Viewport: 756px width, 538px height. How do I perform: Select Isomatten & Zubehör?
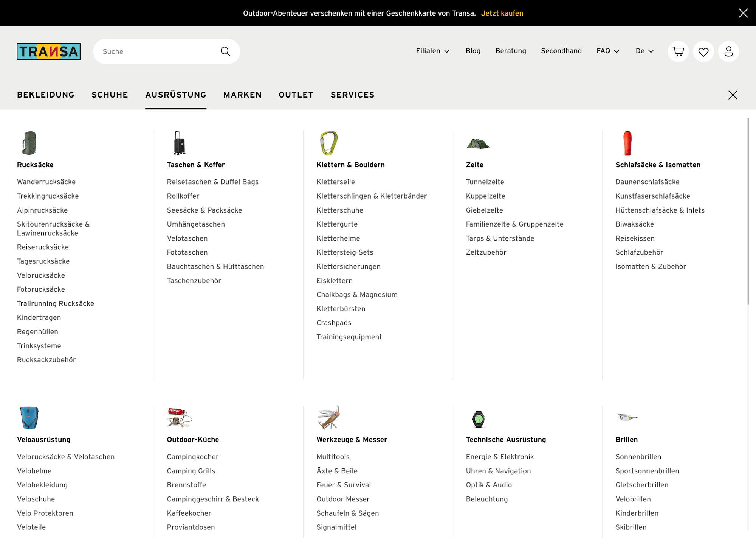click(x=651, y=267)
